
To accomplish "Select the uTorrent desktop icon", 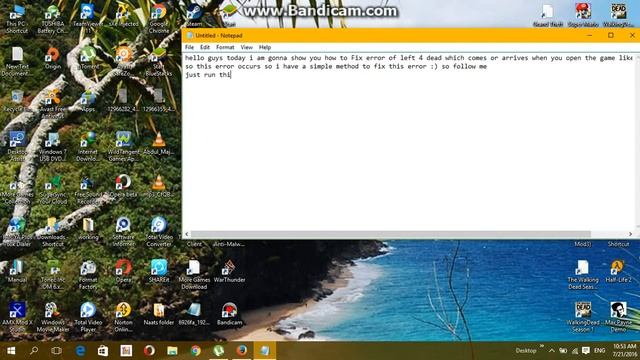I will pyautogui.click(x=88, y=58).
